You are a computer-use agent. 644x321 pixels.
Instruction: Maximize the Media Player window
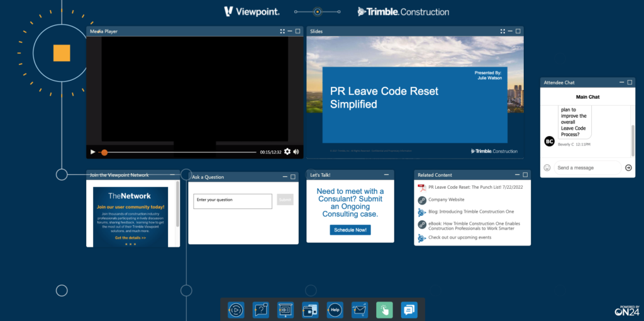click(297, 31)
